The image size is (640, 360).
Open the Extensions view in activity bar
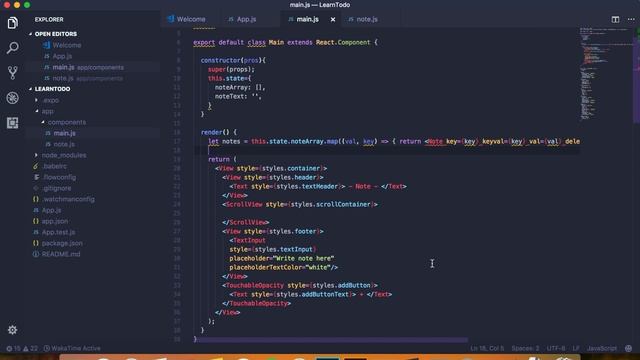pyautogui.click(x=13, y=123)
